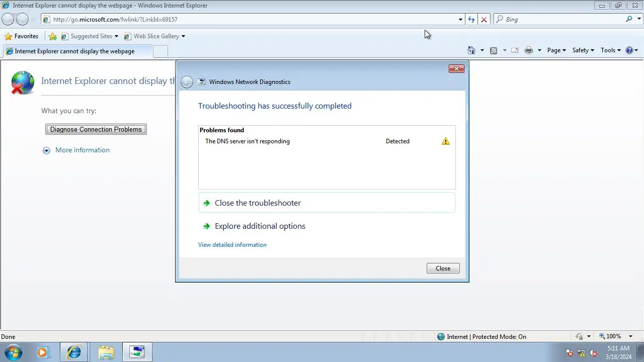
Task: Open View detailed information link
Action: coord(232,245)
